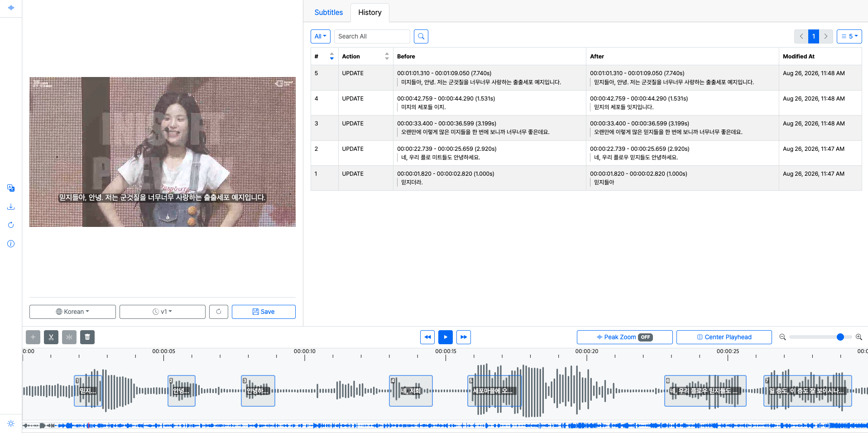
Task: Click the Save button
Action: 264,312
